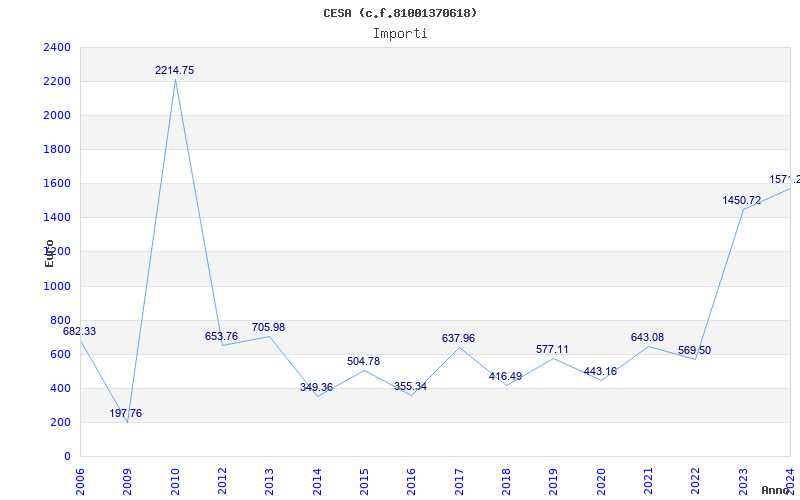Image resolution: width=800 pixels, height=500 pixels.
Task: Select the 1450.72 data label
Action: click(741, 201)
